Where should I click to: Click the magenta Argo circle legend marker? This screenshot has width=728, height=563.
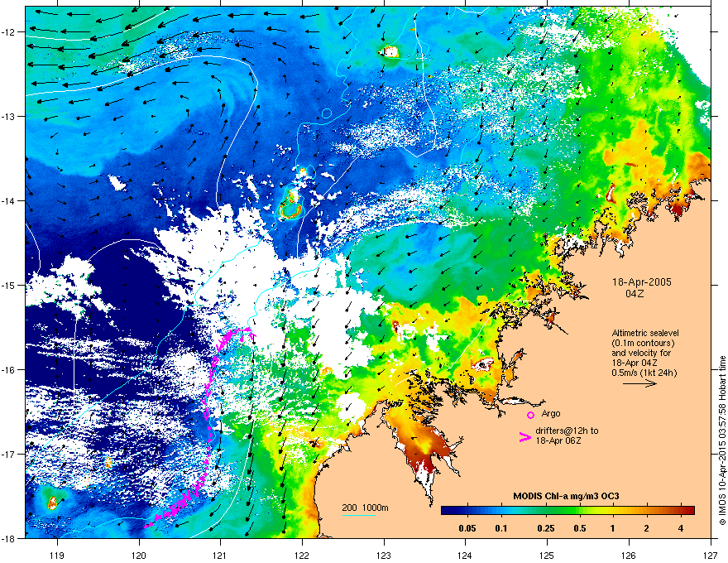(x=530, y=415)
